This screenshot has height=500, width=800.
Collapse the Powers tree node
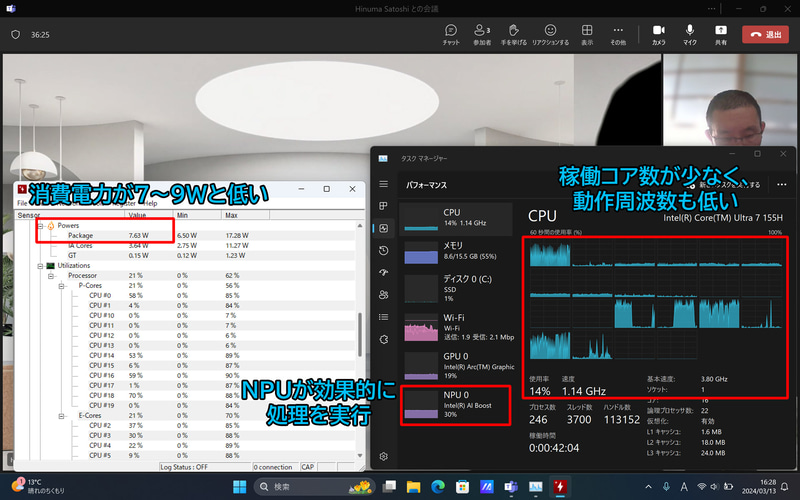click(40, 226)
